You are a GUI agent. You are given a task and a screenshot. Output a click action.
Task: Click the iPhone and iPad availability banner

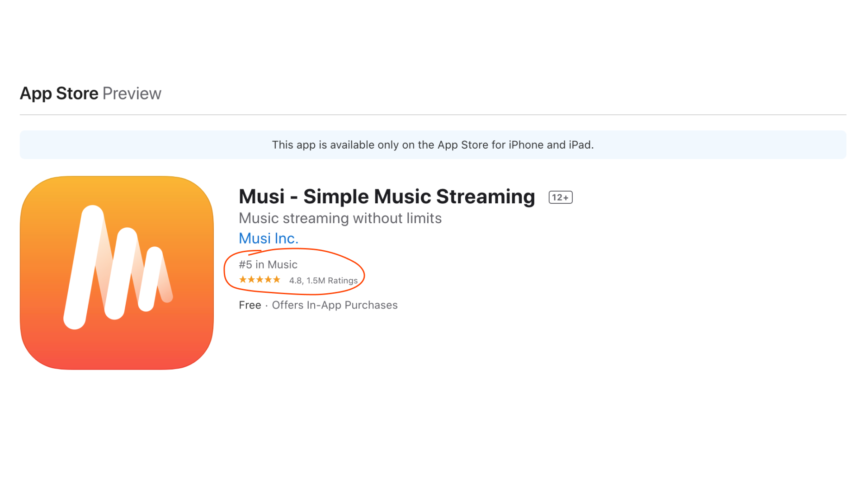[433, 145]
